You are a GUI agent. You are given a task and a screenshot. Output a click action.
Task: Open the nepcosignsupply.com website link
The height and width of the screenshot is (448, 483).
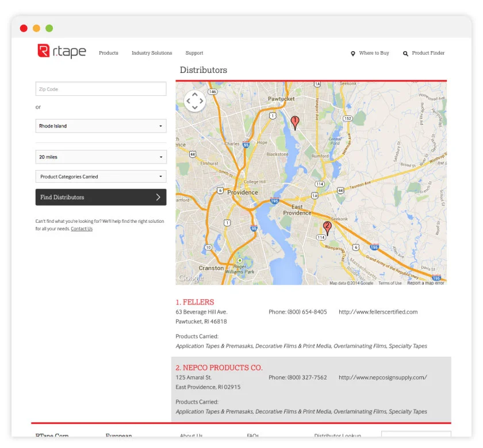click(383, 377)
